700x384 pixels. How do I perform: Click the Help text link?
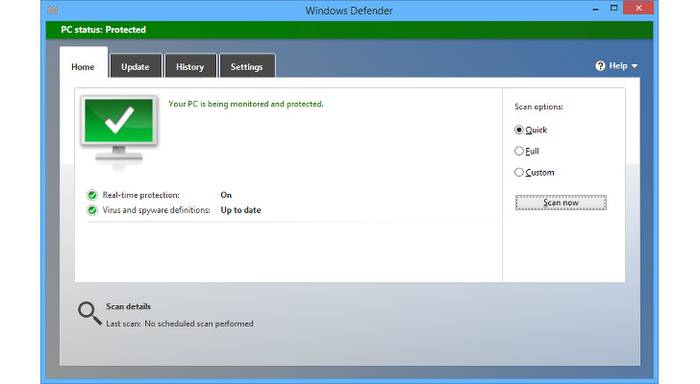pos(618,66)
